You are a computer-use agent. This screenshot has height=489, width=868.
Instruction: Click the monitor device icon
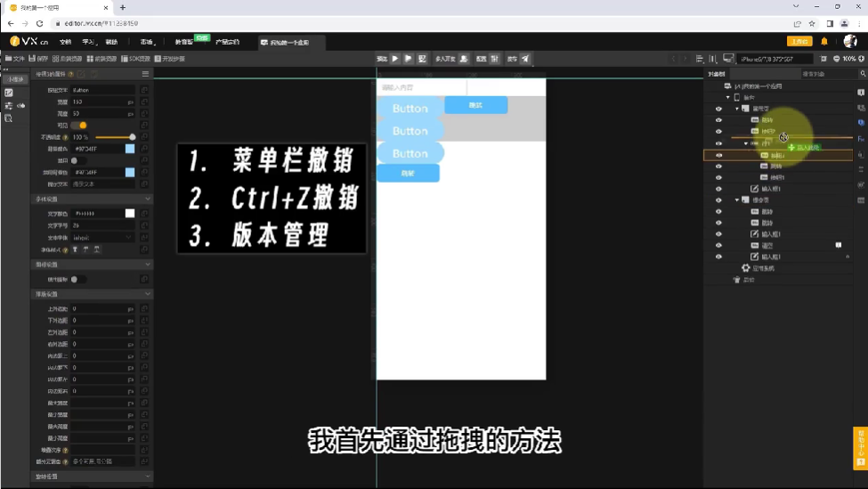728,59
